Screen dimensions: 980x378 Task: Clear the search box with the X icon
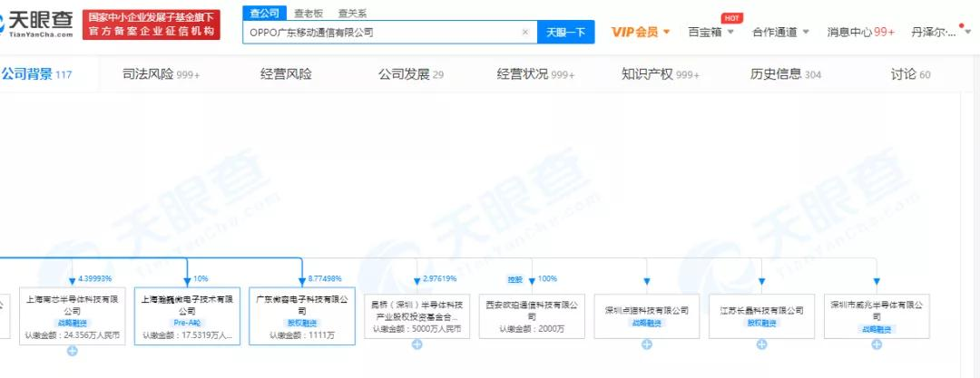pos(525,32)
